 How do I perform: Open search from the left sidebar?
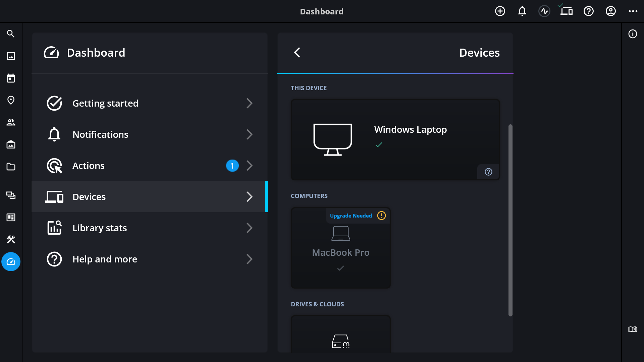11,34
